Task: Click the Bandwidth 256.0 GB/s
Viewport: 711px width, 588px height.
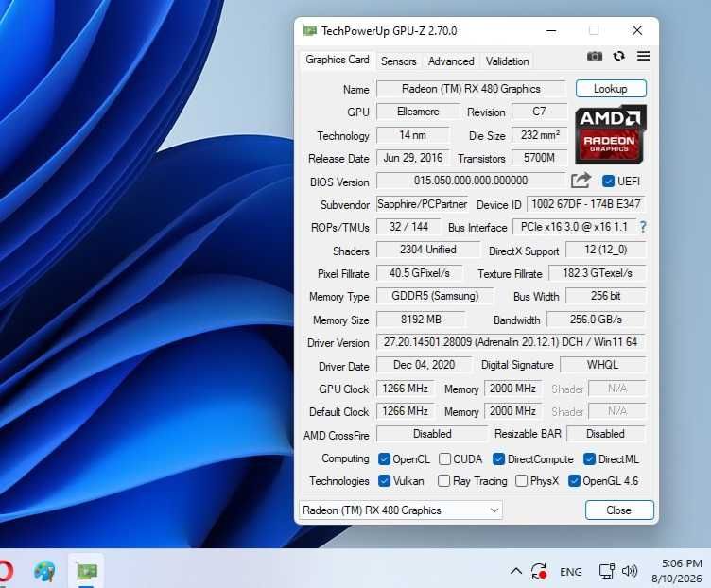Action: [596, 320]
